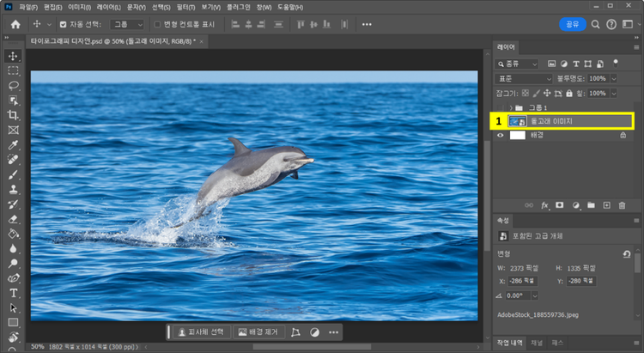Viewport: 644px width, 353px height.
Task: Click the Home icon in options bar
Action: (15, 24)
